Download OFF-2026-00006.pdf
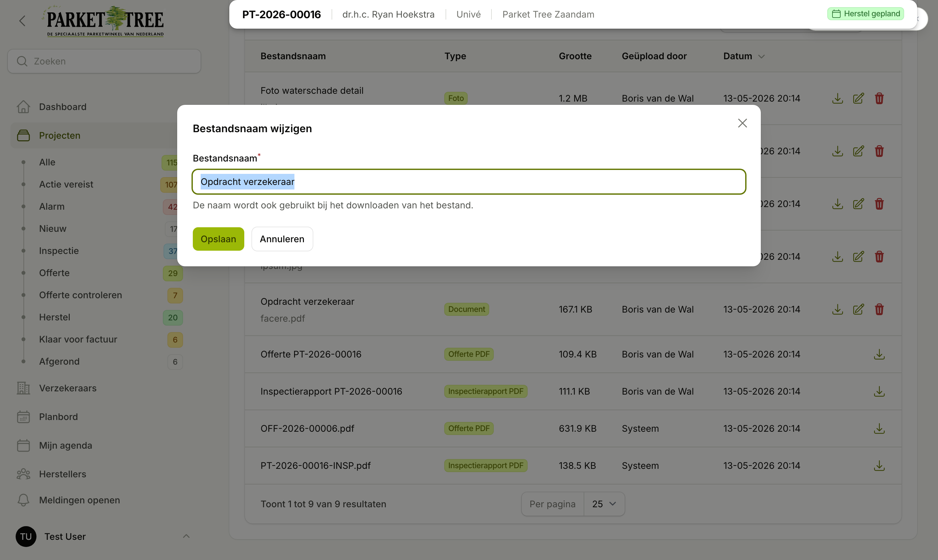 click(879, 428)
